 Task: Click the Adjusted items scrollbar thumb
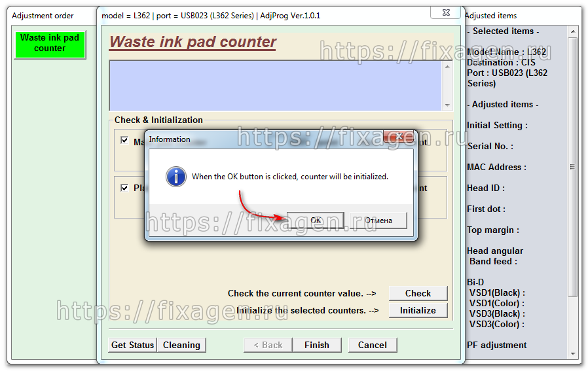pos(573,167)
